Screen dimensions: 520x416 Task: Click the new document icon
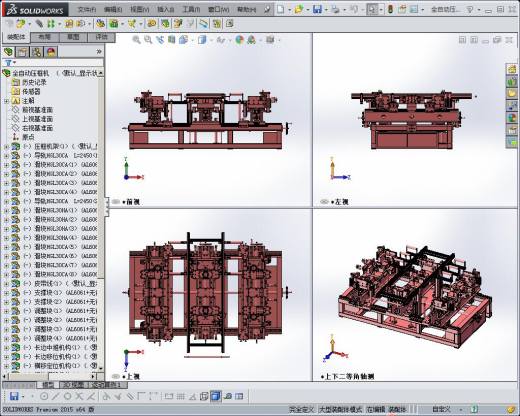point(281,9)
